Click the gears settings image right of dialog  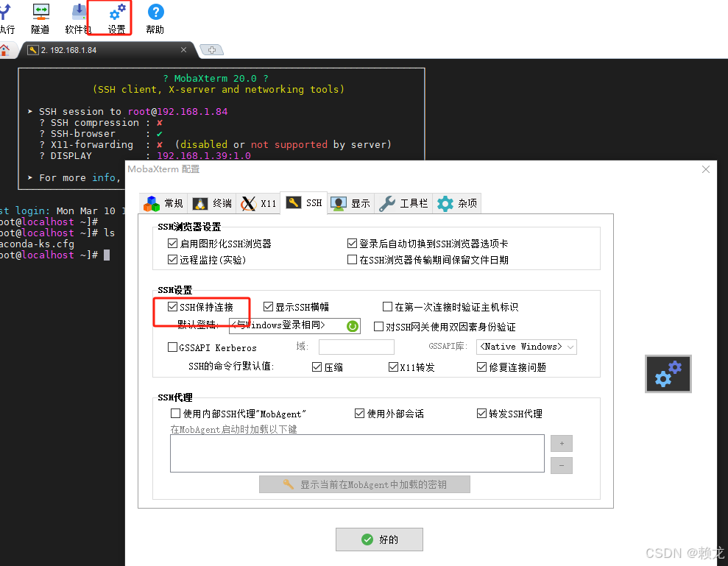coord(668,374)
